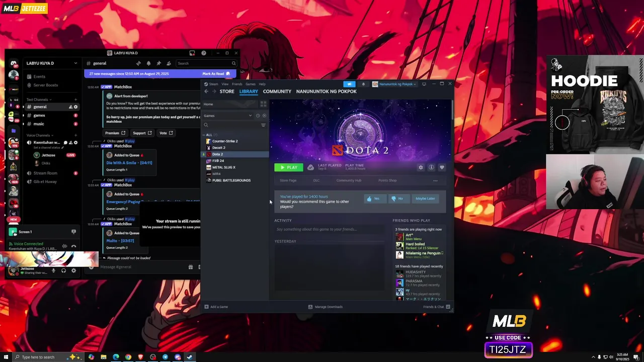This screenshot has height=362, width=644.
Task: Open the STORE tab in Steam
Action: [227, 92]
